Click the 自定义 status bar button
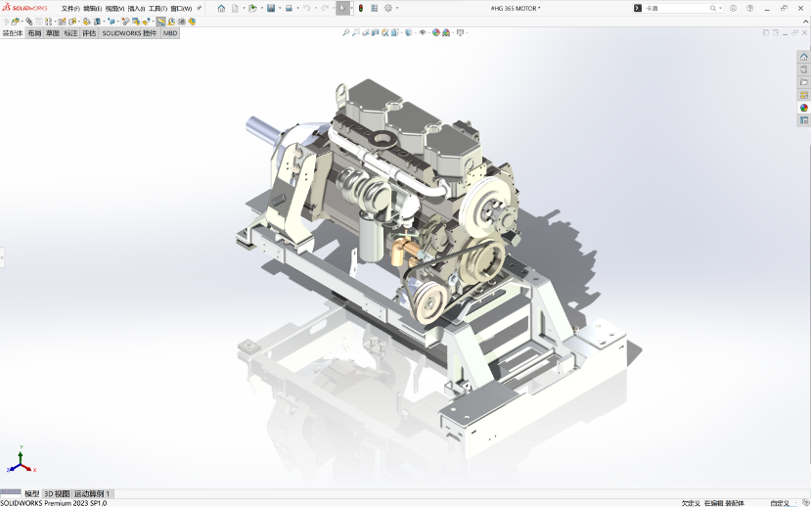Image resolution: width=812 pixels, height=507 pixels. (780, 503)
